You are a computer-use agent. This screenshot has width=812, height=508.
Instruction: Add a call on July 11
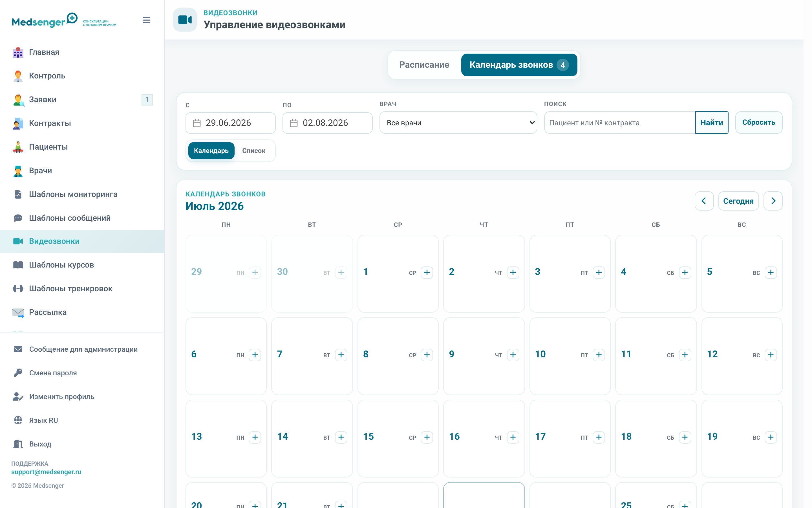[685, 355]
